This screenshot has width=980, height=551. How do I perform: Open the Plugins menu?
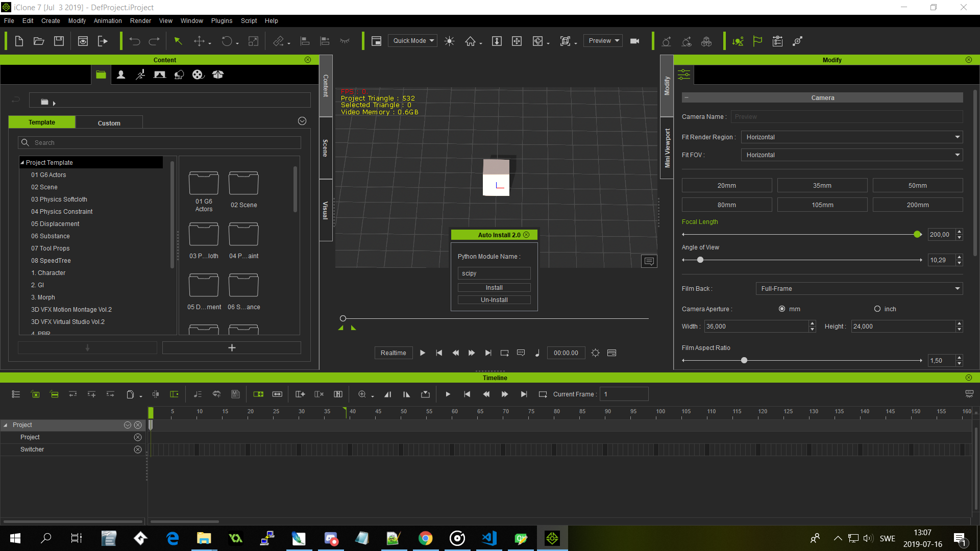tap(222, 21)
